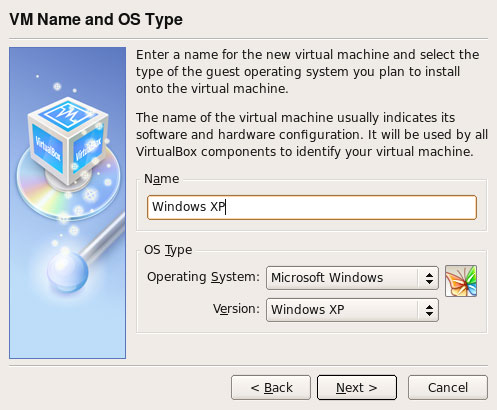
Task: Open the Operating System combo box arrows
Action: coord(429,278)
